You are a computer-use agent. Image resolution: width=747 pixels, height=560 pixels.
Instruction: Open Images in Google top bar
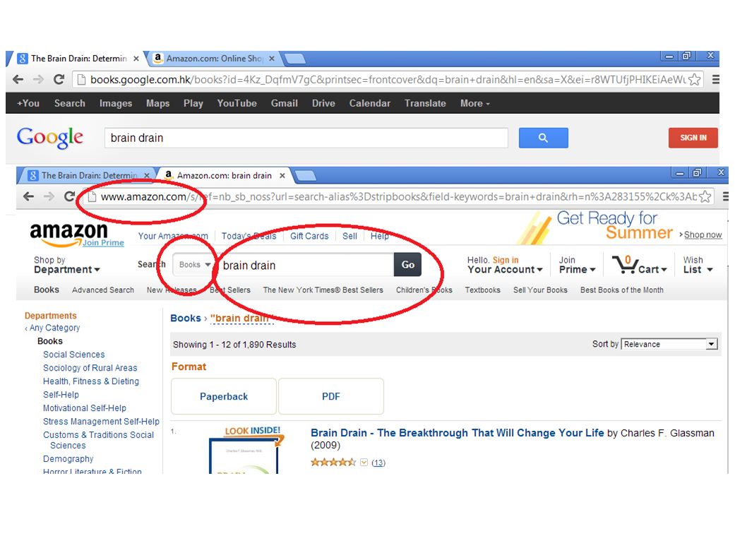(115, 103)
